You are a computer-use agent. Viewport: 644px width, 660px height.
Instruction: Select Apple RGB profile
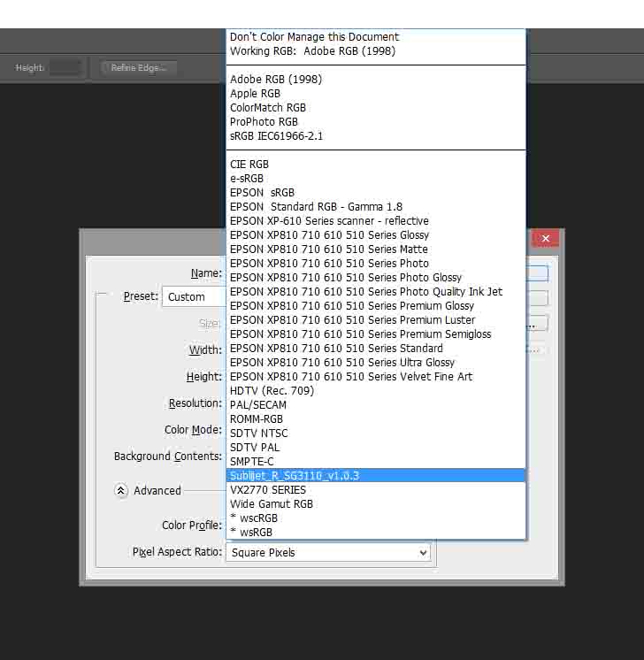[376, 94]
